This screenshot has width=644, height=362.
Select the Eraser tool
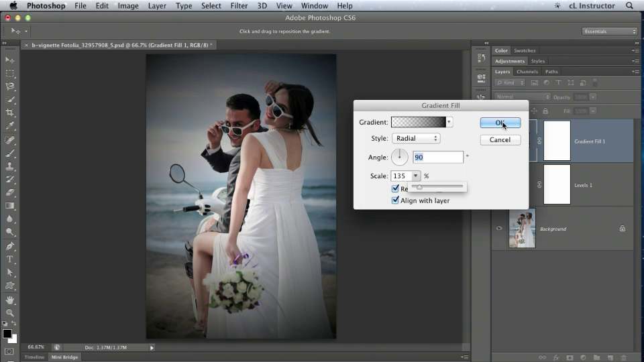[10, 193]
